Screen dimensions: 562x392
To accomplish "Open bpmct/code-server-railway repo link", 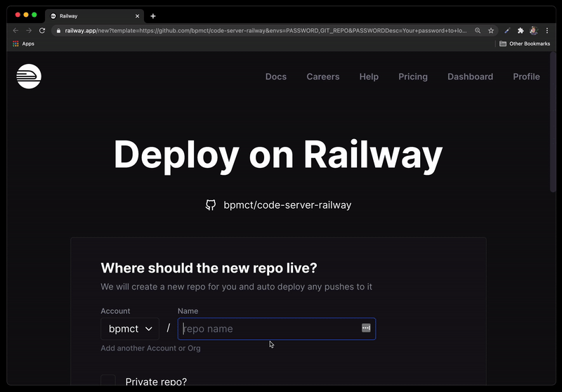I will 287,205.
